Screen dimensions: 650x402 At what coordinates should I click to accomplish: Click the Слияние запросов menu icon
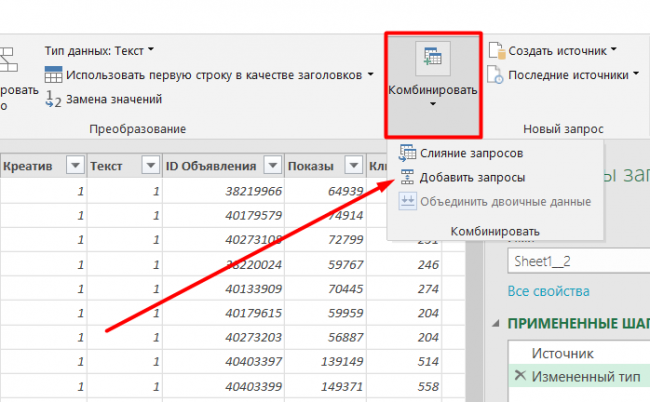point(407,153)
